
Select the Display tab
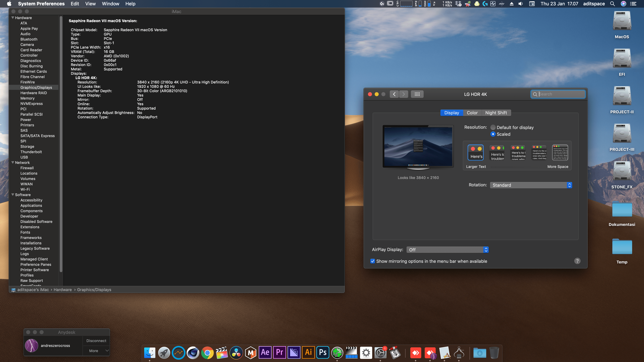click(451, 113)
